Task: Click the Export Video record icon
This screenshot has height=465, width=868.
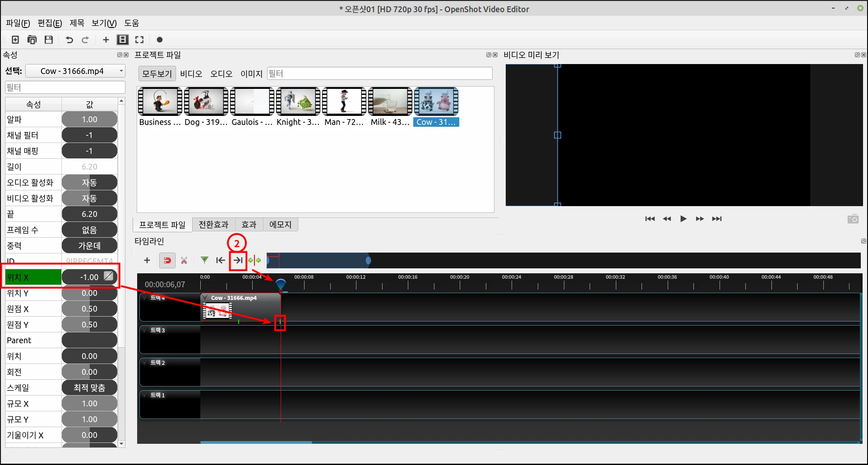Action: [160, 40]
